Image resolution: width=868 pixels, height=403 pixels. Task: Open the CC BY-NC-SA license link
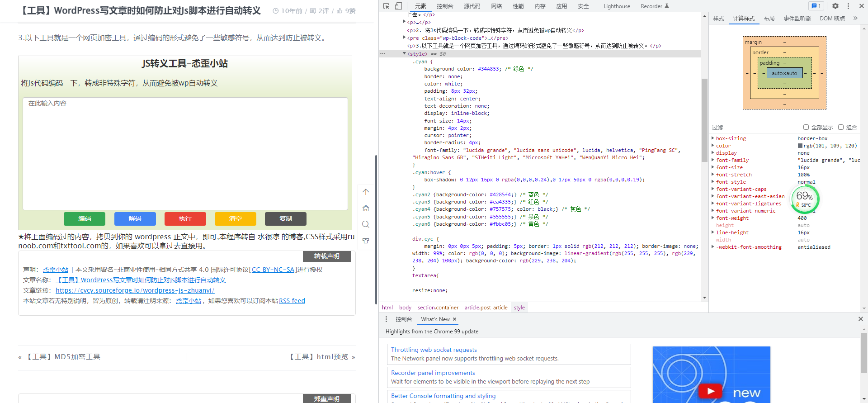[x=274, y=270]
